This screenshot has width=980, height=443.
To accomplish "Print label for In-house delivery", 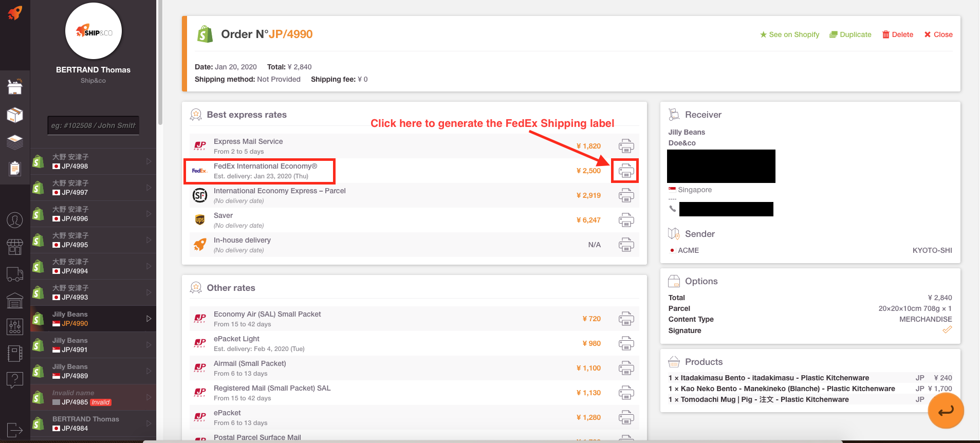I will tap(626, 245).
